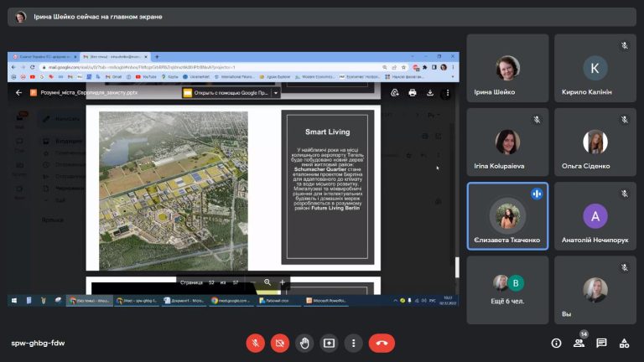Screen dimensions: 644x362
Task: Click the download icon in the shared preview
Action: [430, 93]
